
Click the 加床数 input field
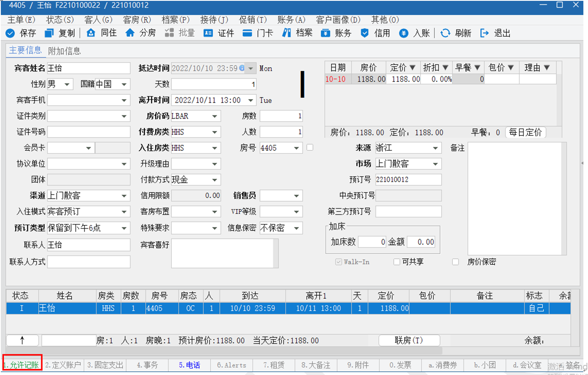coord(372,242)
